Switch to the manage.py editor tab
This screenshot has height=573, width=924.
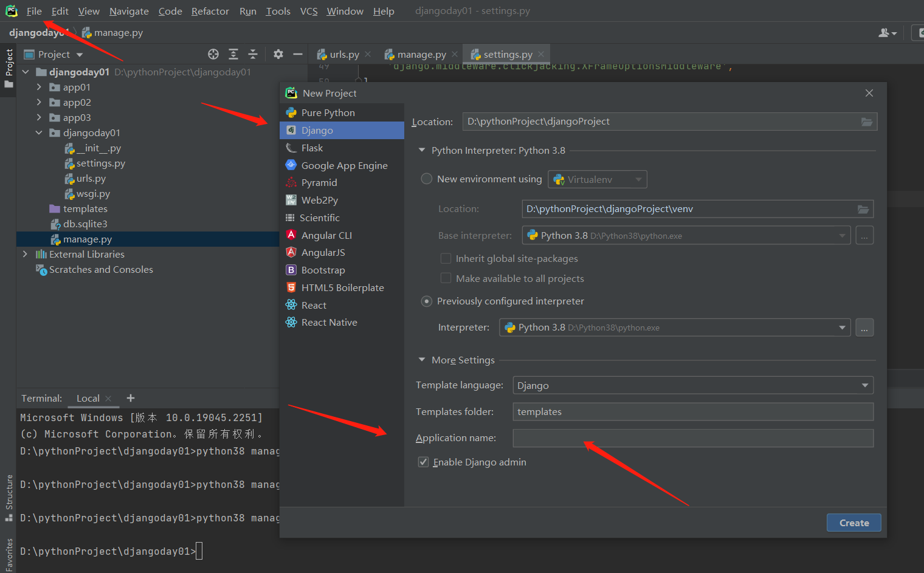(421, 55)
